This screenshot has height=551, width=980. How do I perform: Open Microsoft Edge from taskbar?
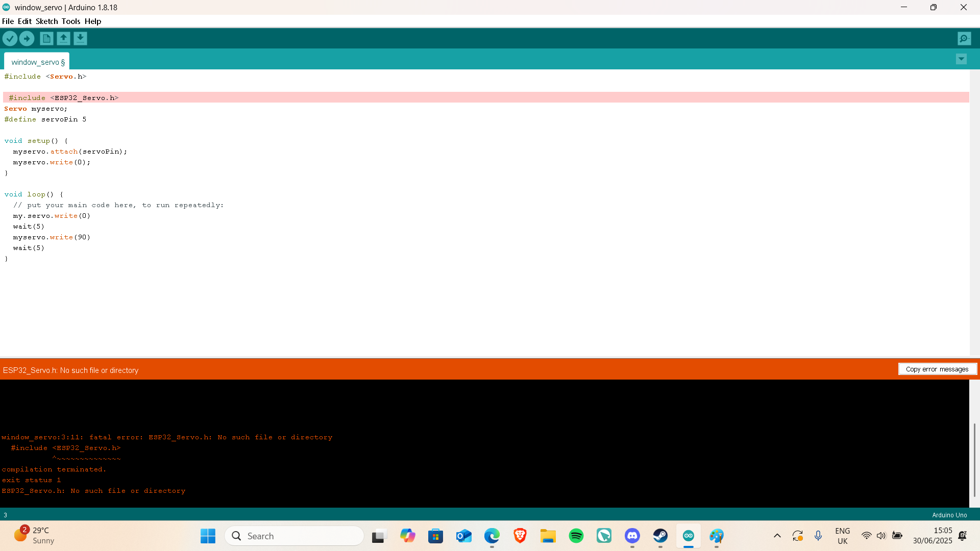pyautogui.click(x=492, y=536)
